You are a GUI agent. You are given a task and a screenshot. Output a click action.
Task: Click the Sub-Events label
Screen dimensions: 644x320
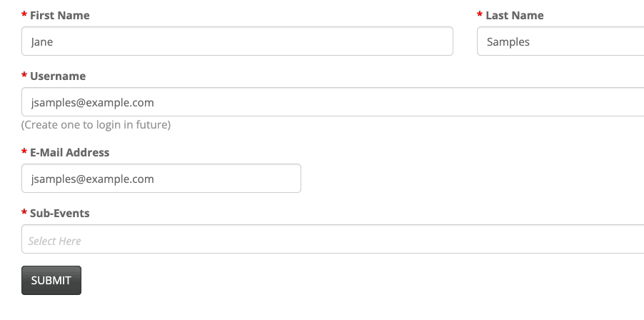click(60, 213)
